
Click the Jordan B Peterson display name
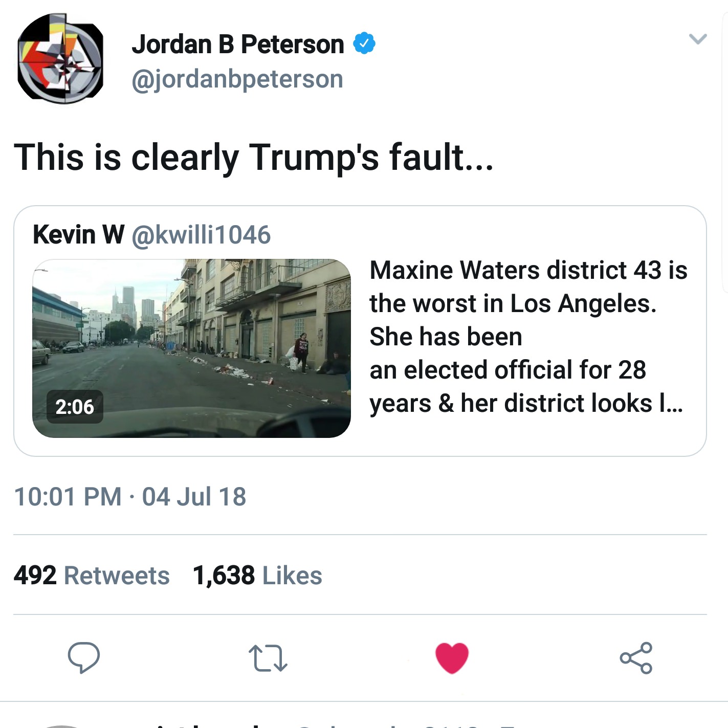coord(238,45)
